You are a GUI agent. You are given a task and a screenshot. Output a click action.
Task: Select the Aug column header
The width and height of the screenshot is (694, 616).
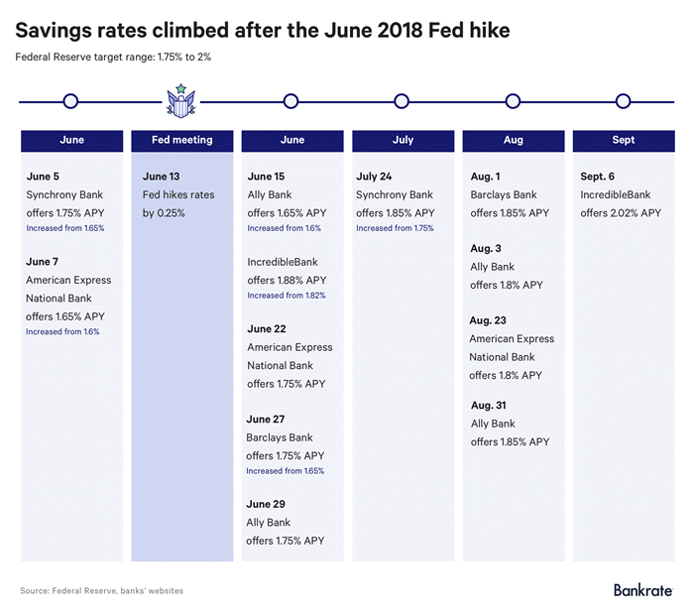(513, 140)
